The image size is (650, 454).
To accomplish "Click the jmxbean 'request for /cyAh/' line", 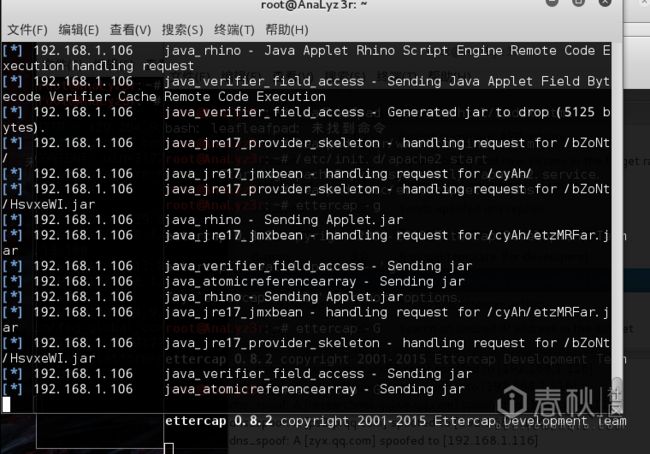I will 267,174.
